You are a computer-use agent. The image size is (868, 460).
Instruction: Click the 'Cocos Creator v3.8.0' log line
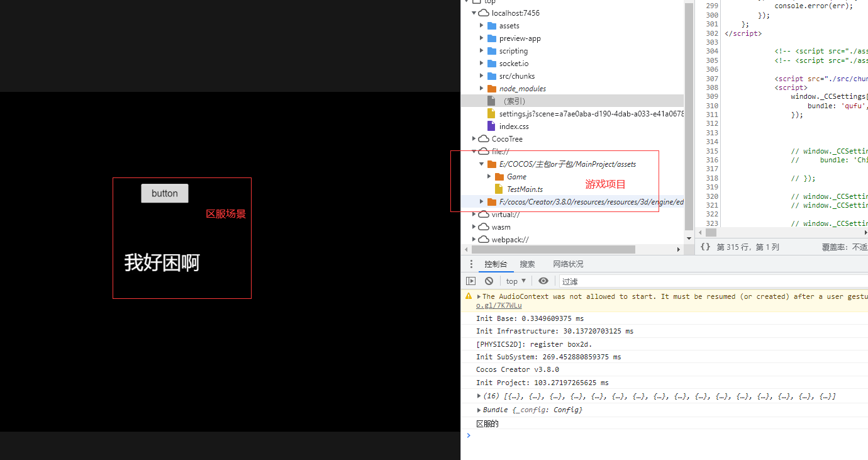coord(518,369)
